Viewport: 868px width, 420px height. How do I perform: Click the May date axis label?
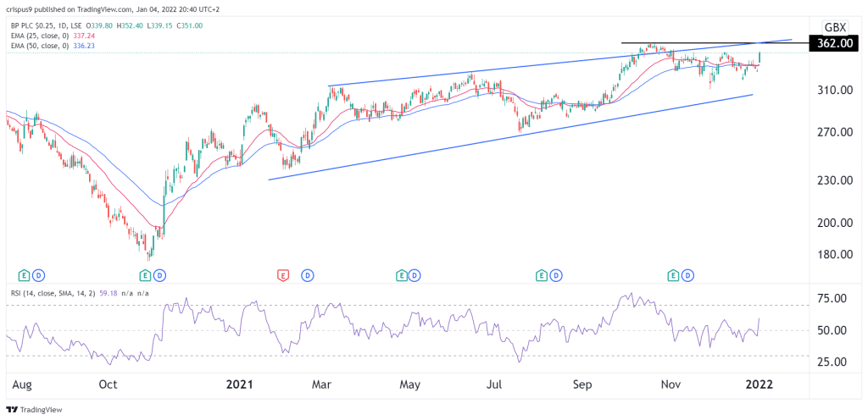[x=411, y=384]
